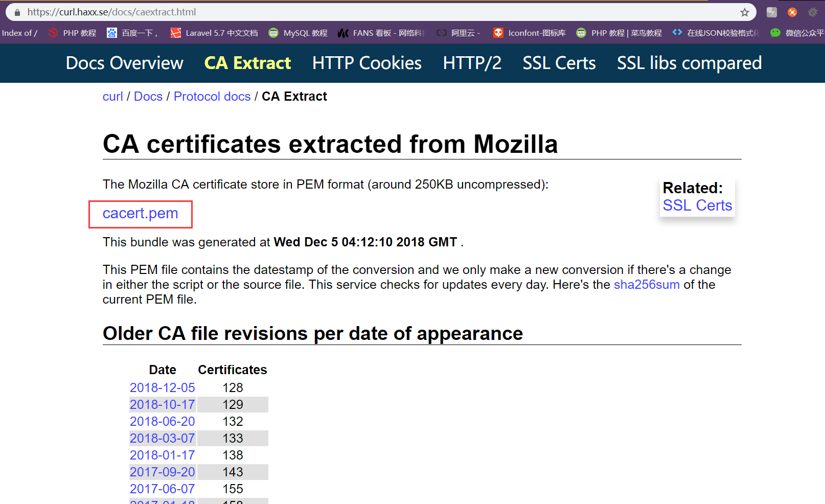The height and width of the screenshot is (504, 825).
Task: Click the orange circular extension icon
Action: (792, 12)
